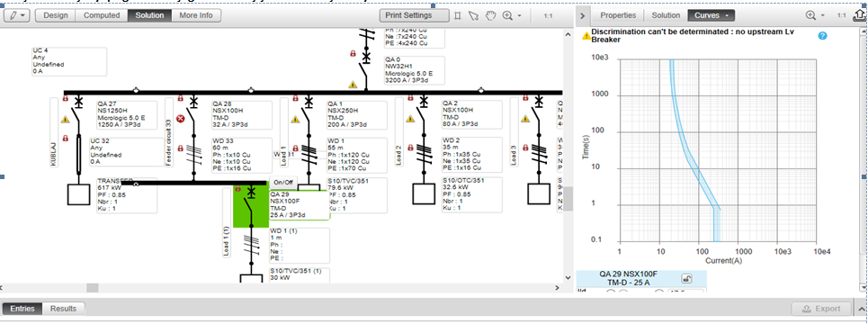Open the Properties tab in right panel

(x=618, y=15)
